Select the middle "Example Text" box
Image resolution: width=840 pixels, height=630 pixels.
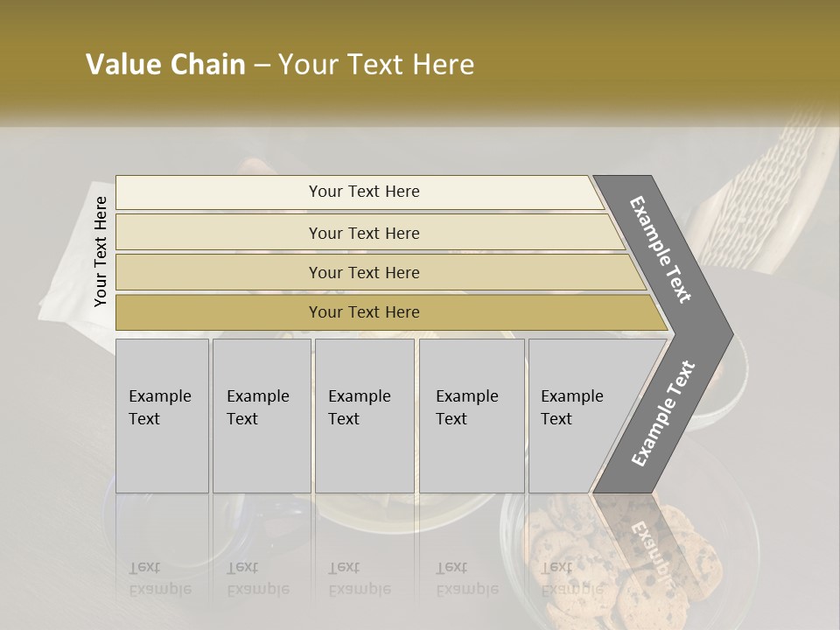[364, 414]
